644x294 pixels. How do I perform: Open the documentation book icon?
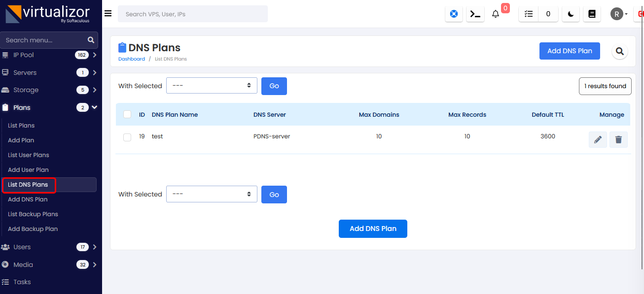click(x=592, y=14)
